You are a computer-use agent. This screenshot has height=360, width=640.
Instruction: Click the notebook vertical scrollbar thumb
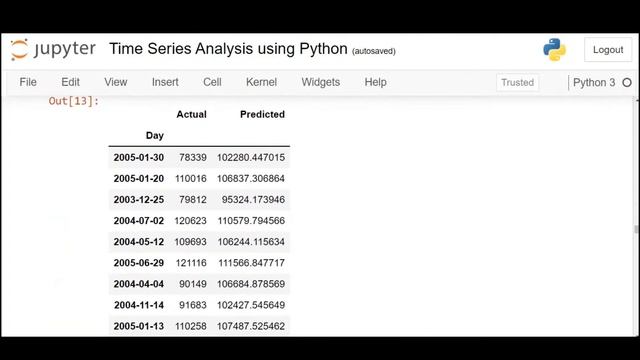(x=636, y=229)
